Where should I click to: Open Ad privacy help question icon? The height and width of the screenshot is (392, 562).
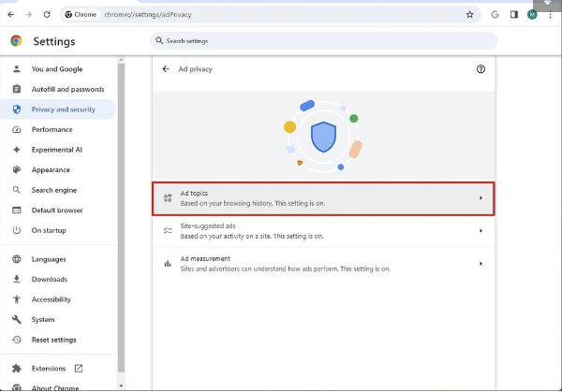(x=481, y=68)
